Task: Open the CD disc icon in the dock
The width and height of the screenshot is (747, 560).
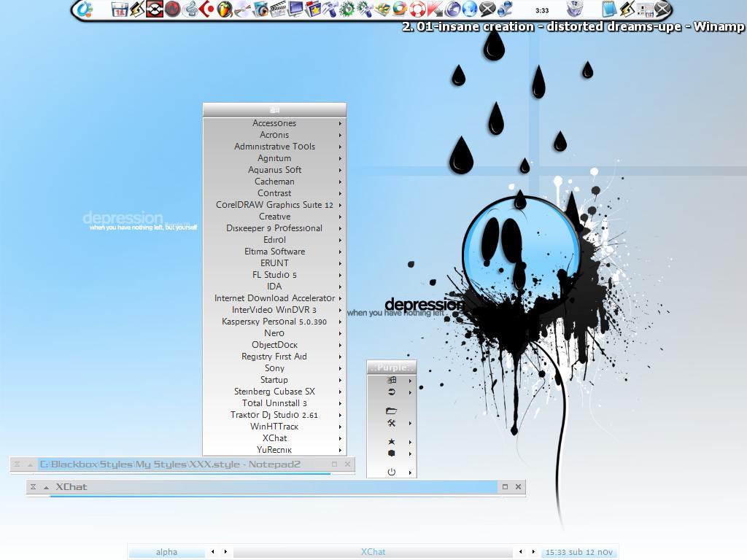Action: (242, 9)
